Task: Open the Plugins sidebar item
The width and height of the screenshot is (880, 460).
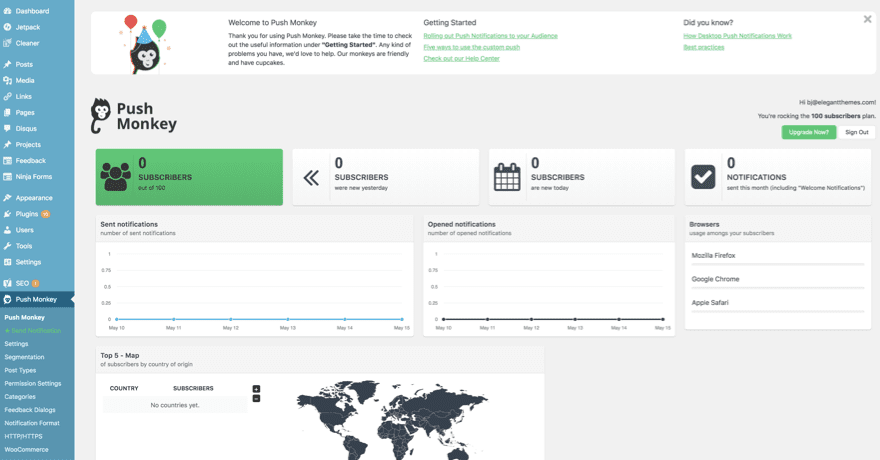Action: tap(27, 214)
